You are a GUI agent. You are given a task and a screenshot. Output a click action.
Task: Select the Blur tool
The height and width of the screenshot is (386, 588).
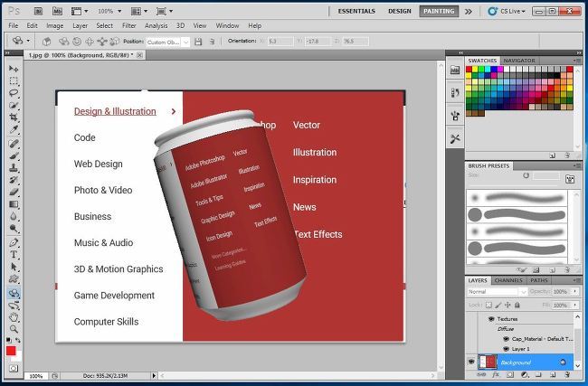(x=14, y=216)
